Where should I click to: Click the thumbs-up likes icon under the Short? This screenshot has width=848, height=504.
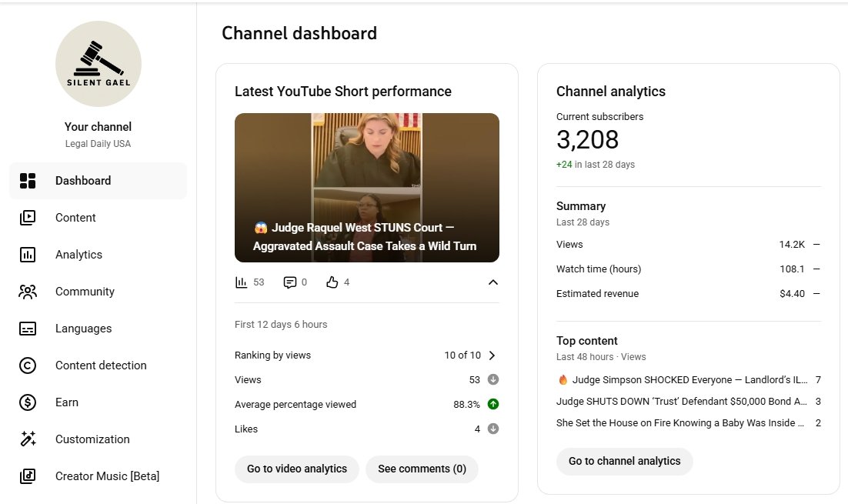click(332, 282)
